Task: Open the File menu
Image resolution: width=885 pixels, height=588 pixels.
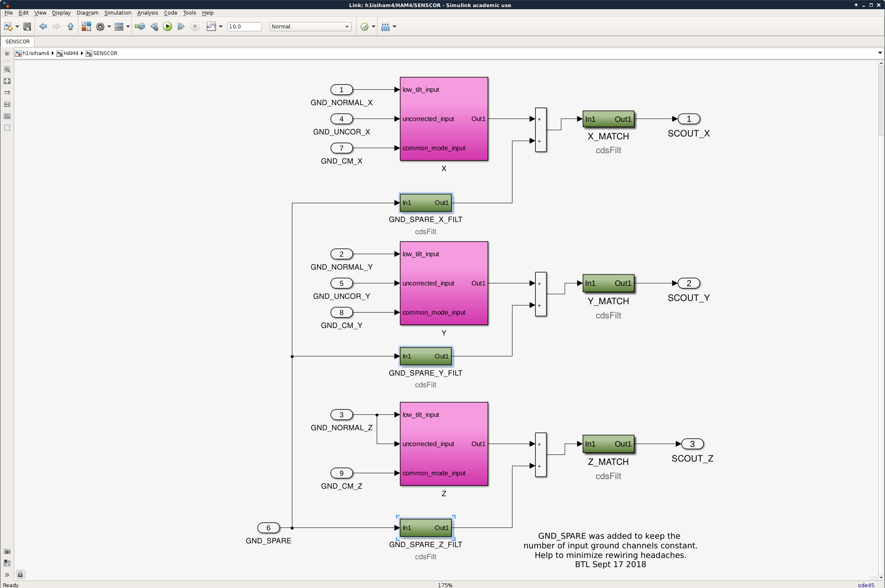Action: coord(8,13)
